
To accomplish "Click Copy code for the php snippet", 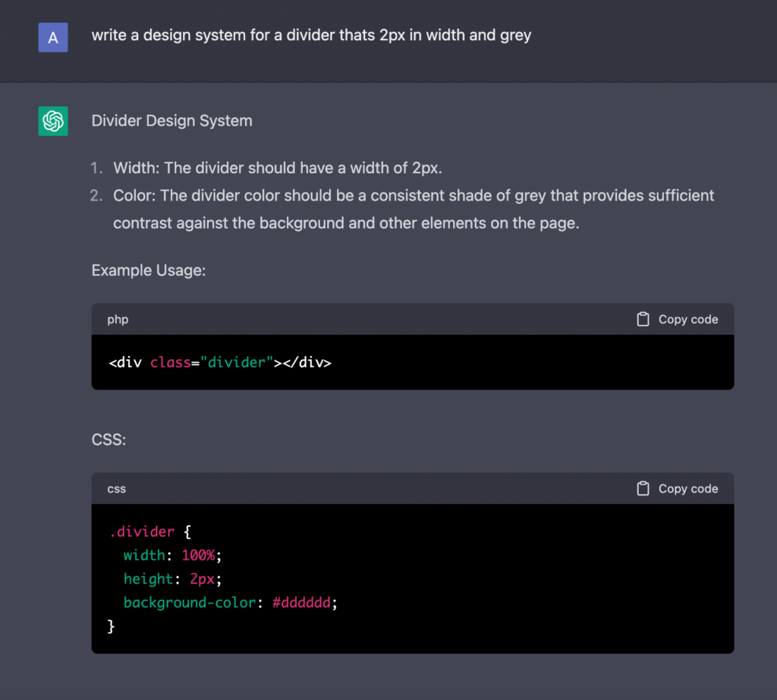I will 688,319.
